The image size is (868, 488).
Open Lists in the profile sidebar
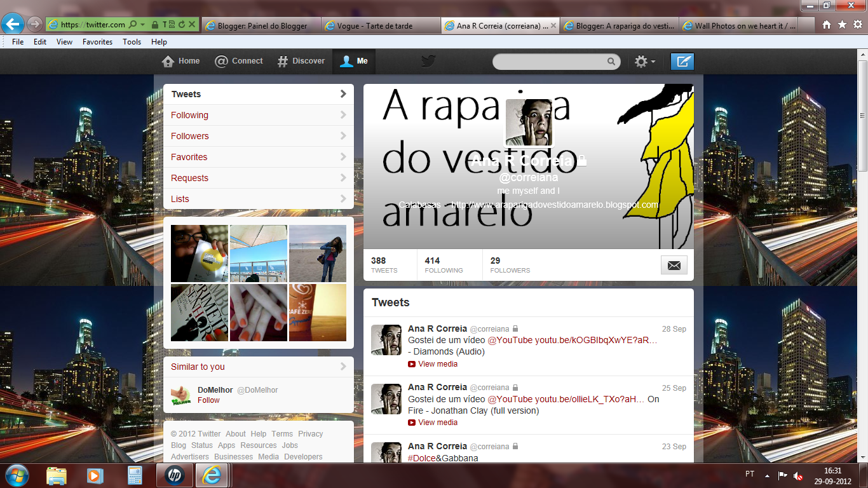click(x=259, y=199)
